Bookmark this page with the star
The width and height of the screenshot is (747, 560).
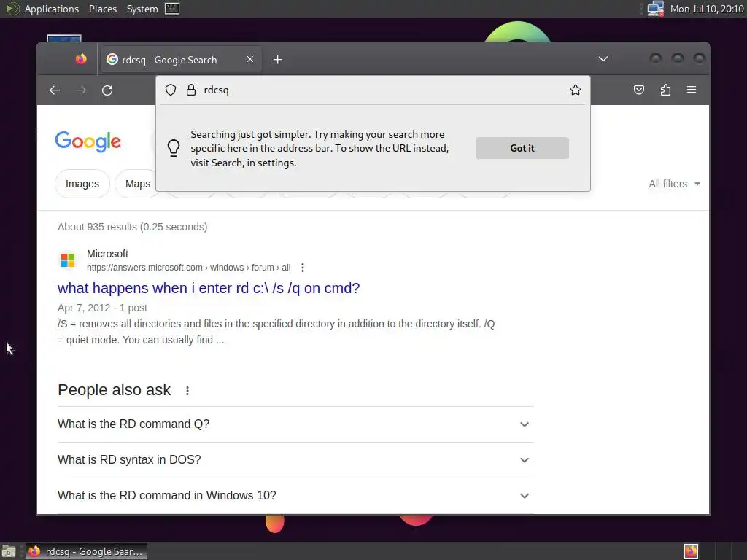[576, 90]
